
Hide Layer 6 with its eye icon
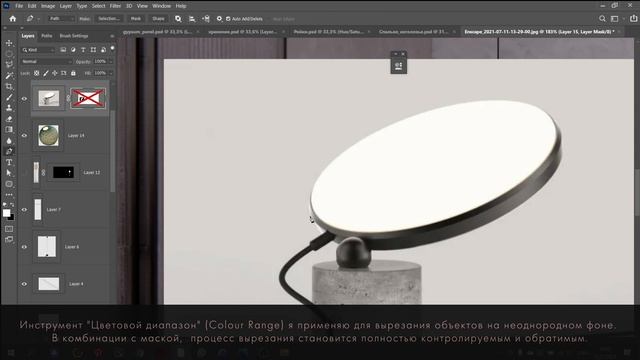tap(24, 247)
